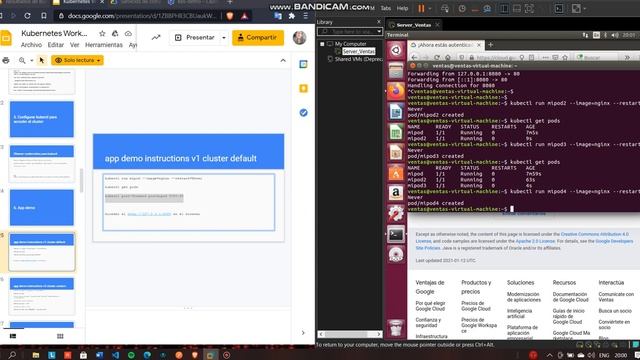Open the Trash in Ubuntu dock
Viewport: 640px width, 360px height.
tap(396, 328)
